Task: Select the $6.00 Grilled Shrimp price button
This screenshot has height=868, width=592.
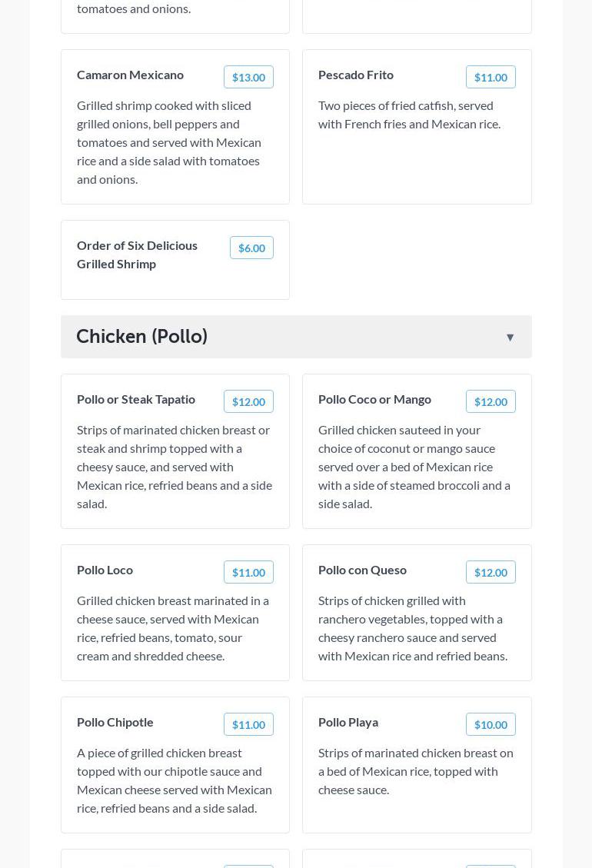Action: (x=251, y=248)
